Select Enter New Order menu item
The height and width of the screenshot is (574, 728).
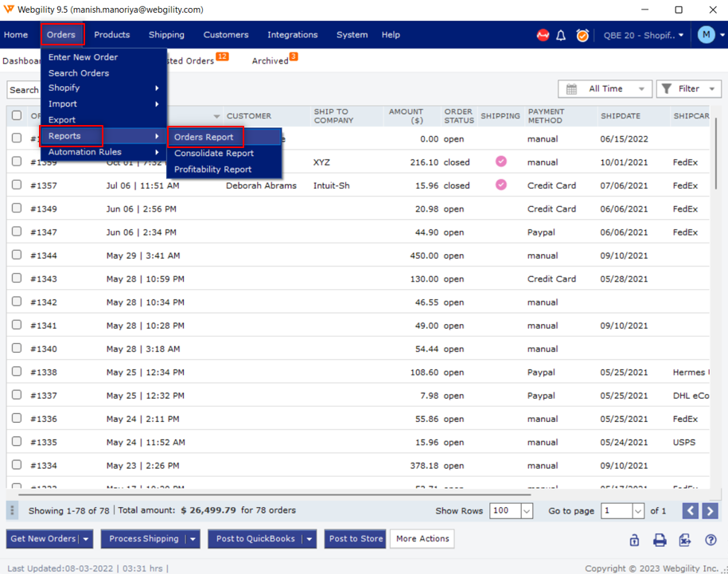[83, 57]
